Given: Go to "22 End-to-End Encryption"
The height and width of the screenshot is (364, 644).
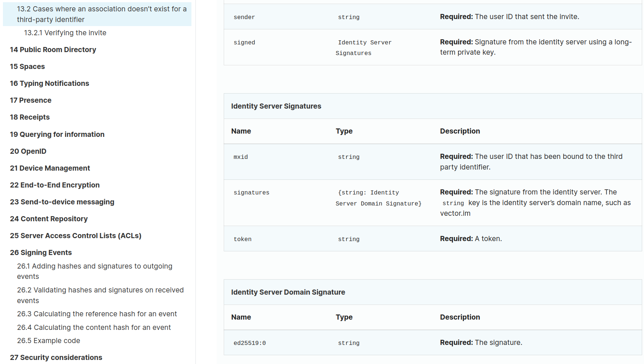Looking at the screenshot, I should click(x=55, y=185).
